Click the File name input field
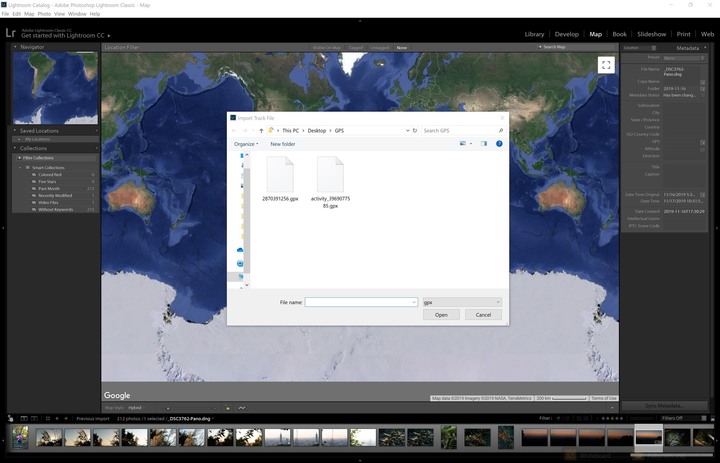The width and height of the screenshot is (720, 463). coord(360,302)
